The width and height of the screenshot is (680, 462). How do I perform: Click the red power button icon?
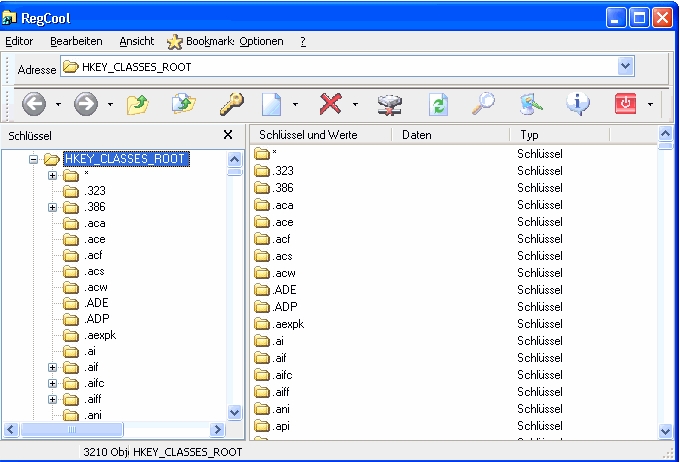(625, 103)
